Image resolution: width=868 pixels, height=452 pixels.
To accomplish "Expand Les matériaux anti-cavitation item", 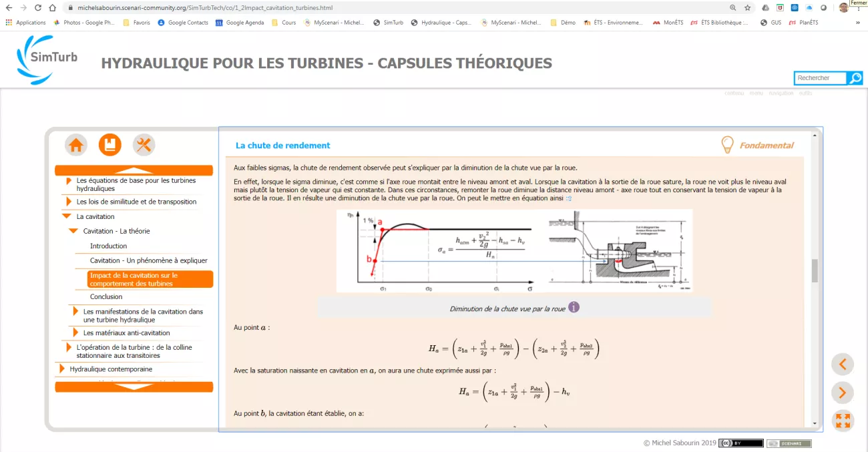I will click(75, 332).
